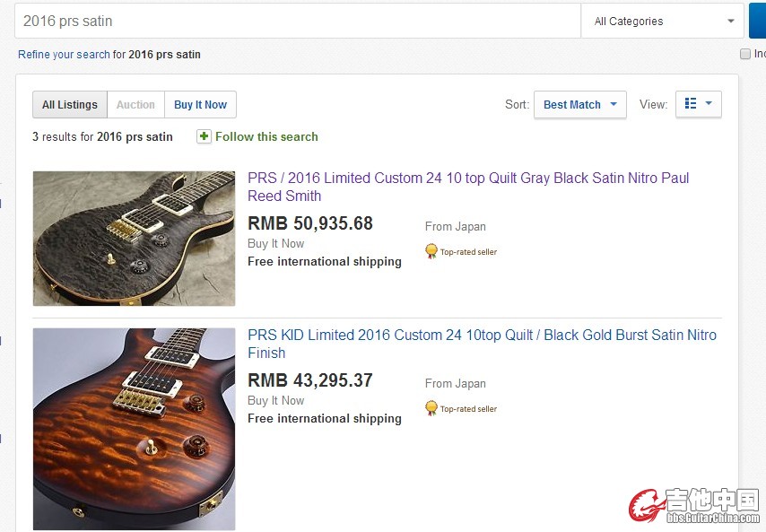Image resolution: width=766 pixels, height=532 pixels.
Task: Click the black gold burst guitar thumbnail
Action: coord(134,428)
